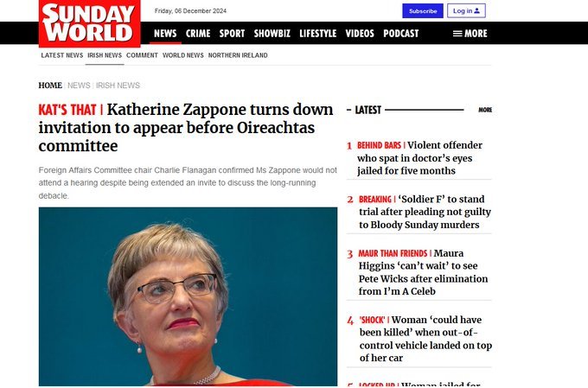Click the Home breadcrumb link
The image size is (588, 388).
point(50,86)
